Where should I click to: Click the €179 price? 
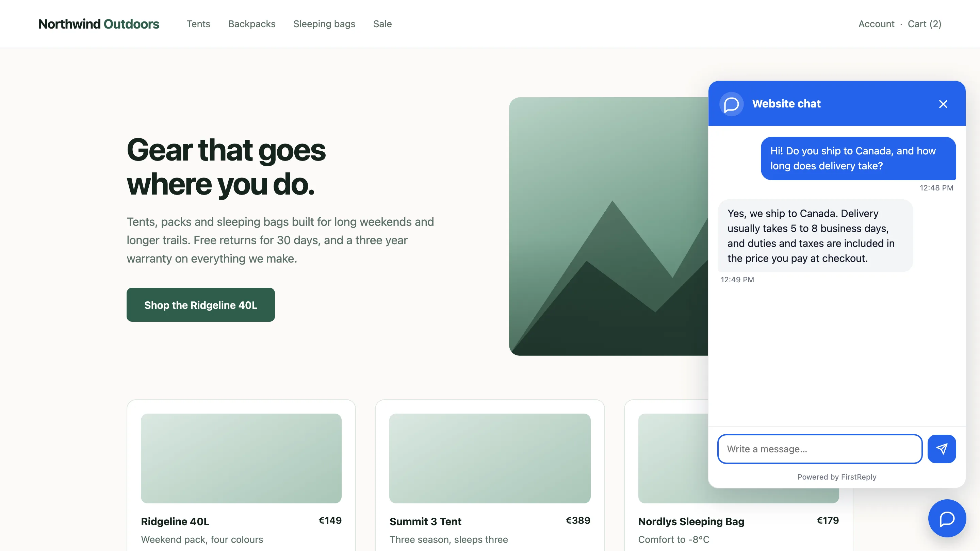[828, 520]
